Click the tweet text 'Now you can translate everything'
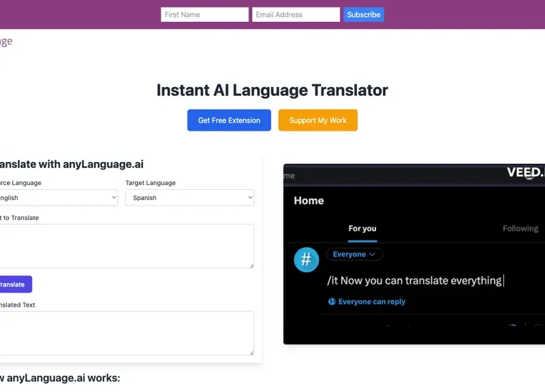This screenshot has height=392, width=545. [x=421, y=280]
